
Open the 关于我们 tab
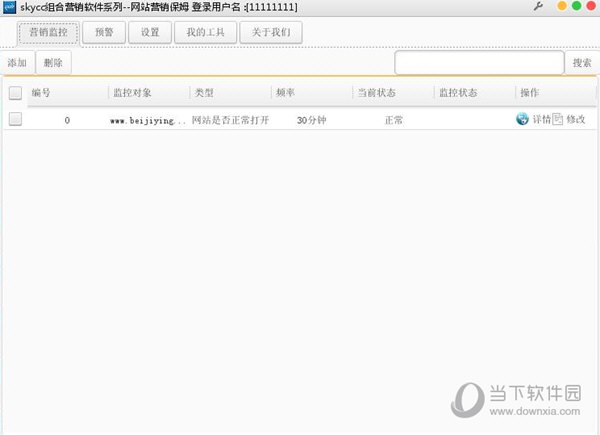271,33
